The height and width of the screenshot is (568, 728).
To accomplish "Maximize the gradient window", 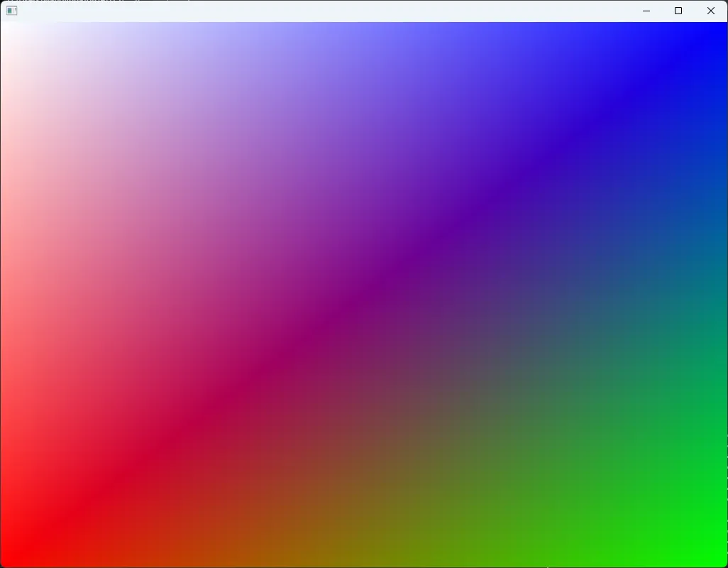I will [x=678, y=11].
